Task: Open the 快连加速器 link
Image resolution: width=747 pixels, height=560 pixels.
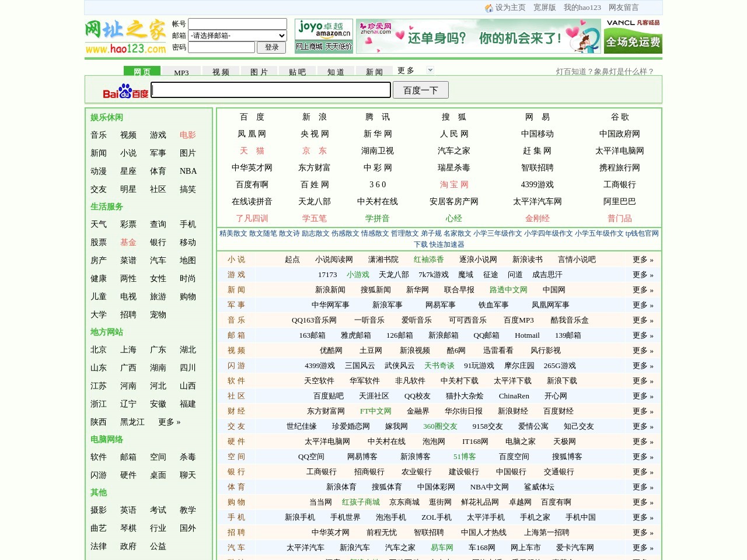Action: coord(447,244)
